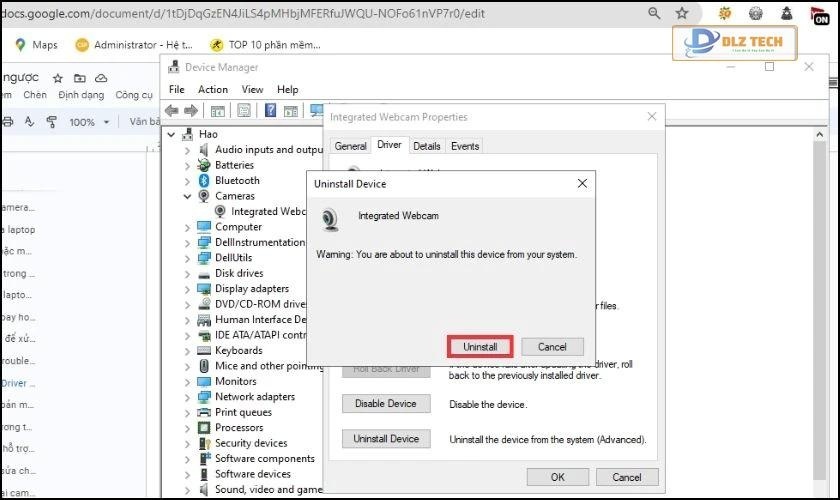
Task: Click the print icon in Google Docs toolbar
Action: pyautogui.click(x=7, y=122)
